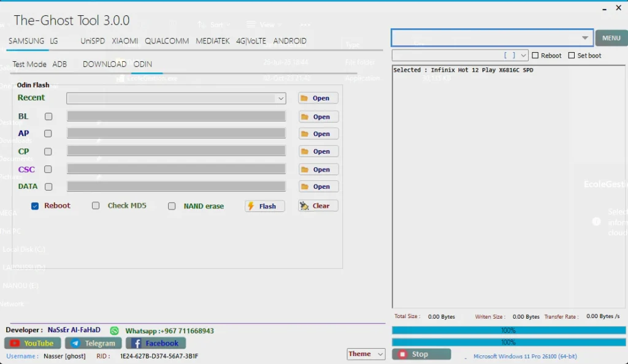Click the MENU button

611,38
